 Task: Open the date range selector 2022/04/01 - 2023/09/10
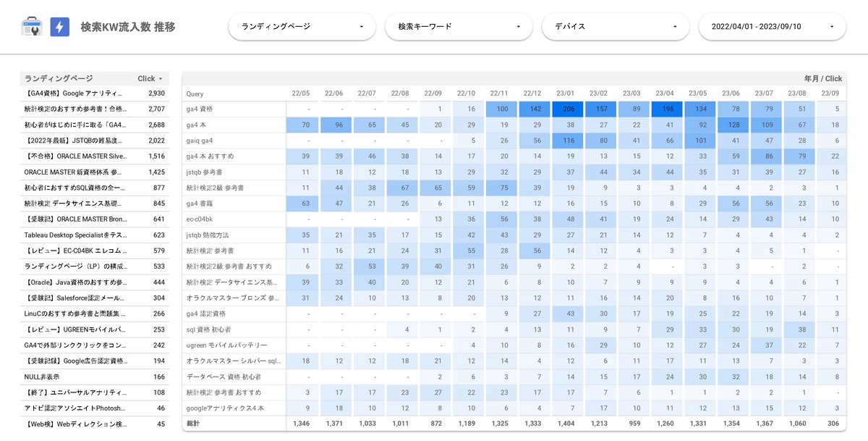[x=773, y=27]
